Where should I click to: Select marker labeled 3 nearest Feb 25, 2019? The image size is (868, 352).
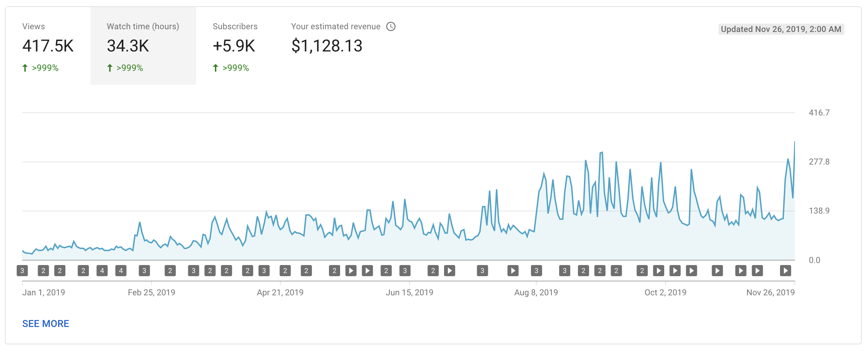(144, 271)
